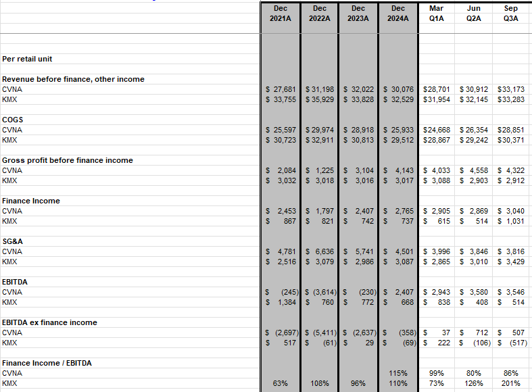The width and height of the screenshot is (532, 392).
Task: Select the Sep Q3A column header
Action: [510, 14]
